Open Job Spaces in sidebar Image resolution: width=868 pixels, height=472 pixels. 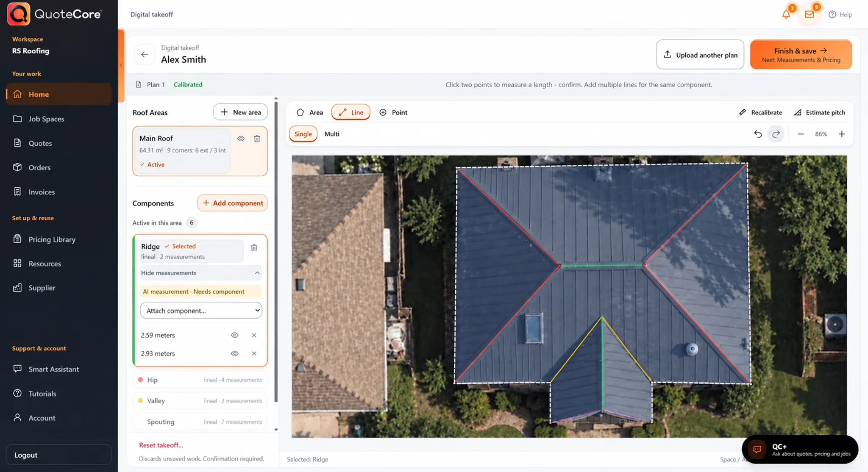[58, 119]
